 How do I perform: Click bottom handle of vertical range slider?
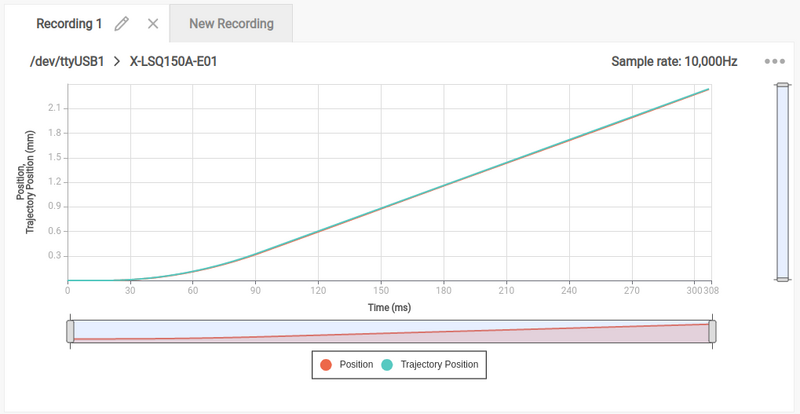(783, 279)
